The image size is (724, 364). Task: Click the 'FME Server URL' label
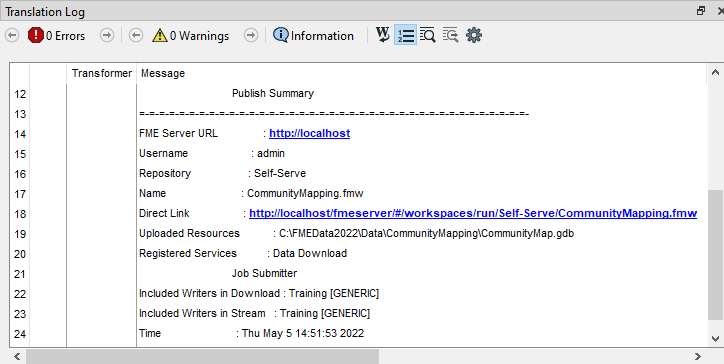pyautogui.click(x=178, y=133)
